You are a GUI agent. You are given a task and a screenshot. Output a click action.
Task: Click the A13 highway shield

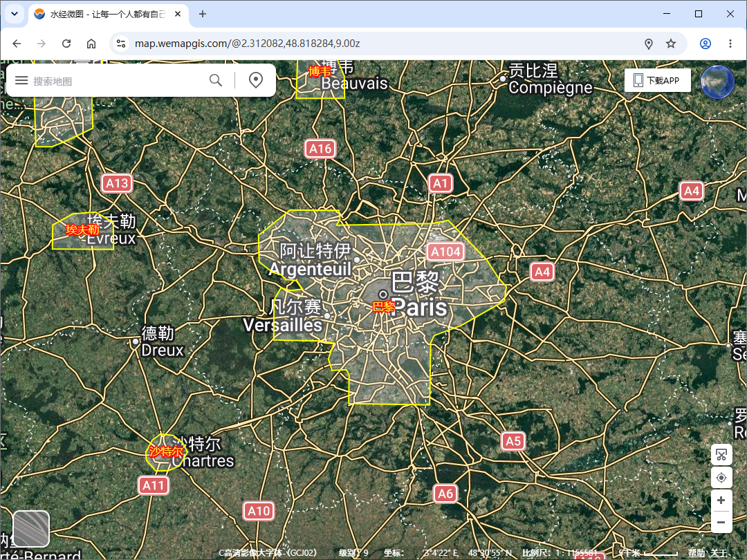click(x=117, y=183)
